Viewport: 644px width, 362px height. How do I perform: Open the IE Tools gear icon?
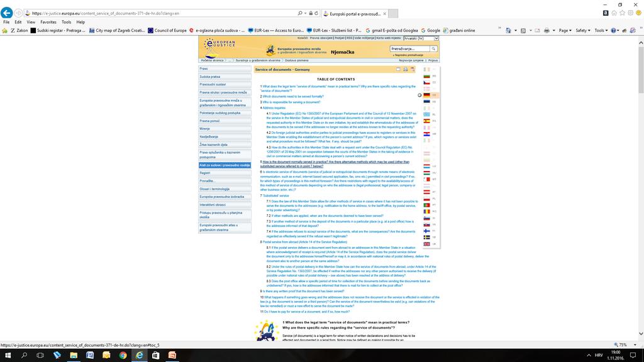[x=630, y=13]
